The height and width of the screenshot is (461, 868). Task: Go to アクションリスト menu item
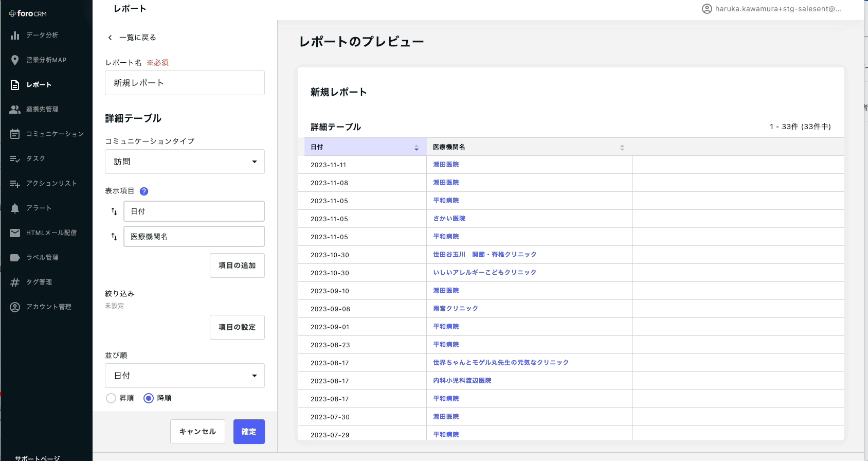click(51, 183)
